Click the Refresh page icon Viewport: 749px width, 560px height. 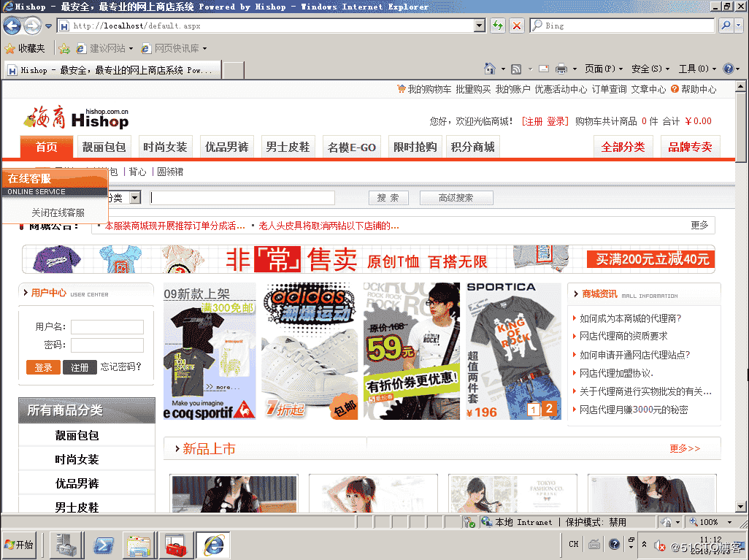498,26
